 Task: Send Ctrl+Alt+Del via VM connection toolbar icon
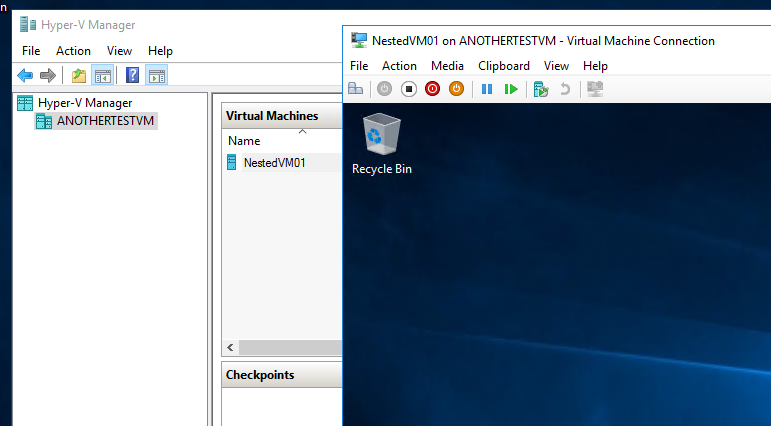tap(356, 89)
